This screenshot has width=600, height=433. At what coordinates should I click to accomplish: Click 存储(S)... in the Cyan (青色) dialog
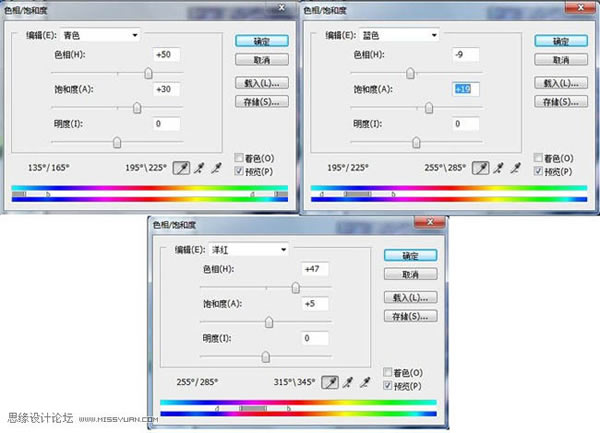click(262, 102)
